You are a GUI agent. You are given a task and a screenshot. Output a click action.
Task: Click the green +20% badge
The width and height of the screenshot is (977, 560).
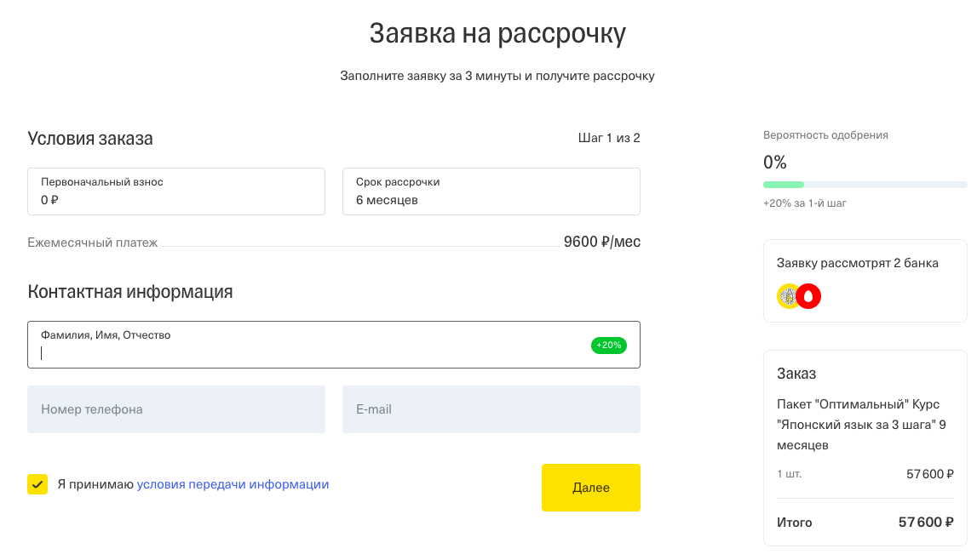pyautogui.click(x=609, y=346)
